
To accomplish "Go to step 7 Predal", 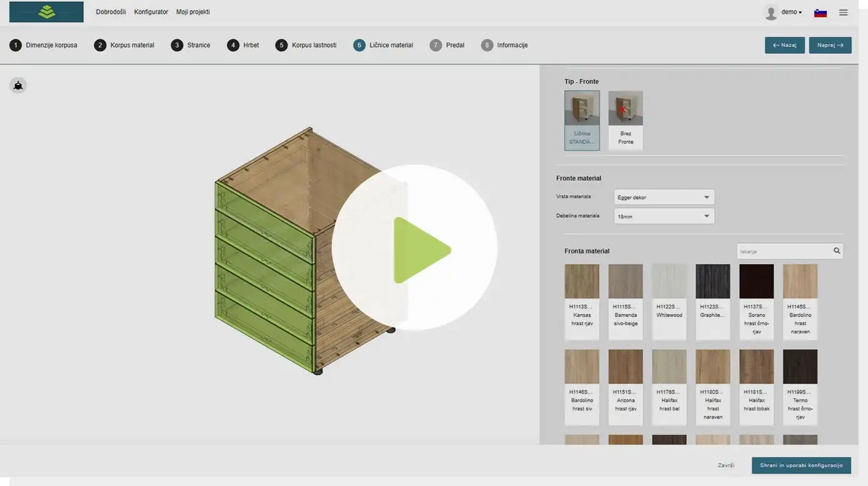I will tap(447, 45).
